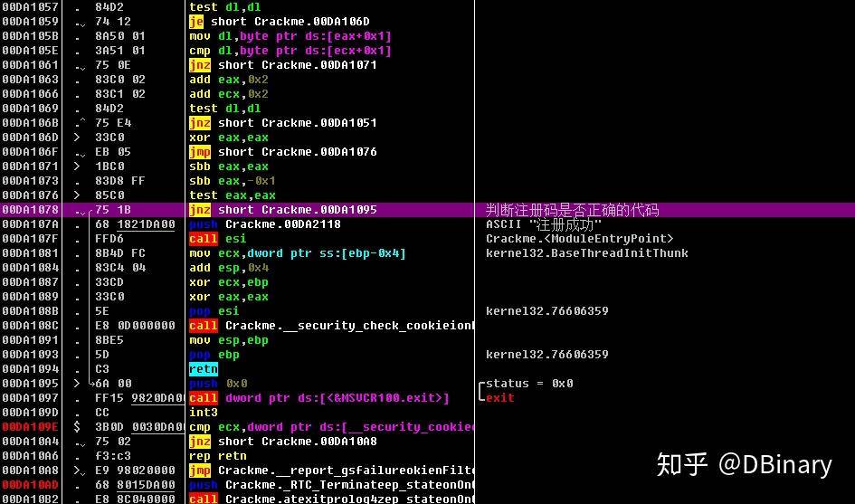Click the red breakpoint address 00DA109E
Image resolution: width=855 pixels, height=504 pixels.
coord(31,426)
